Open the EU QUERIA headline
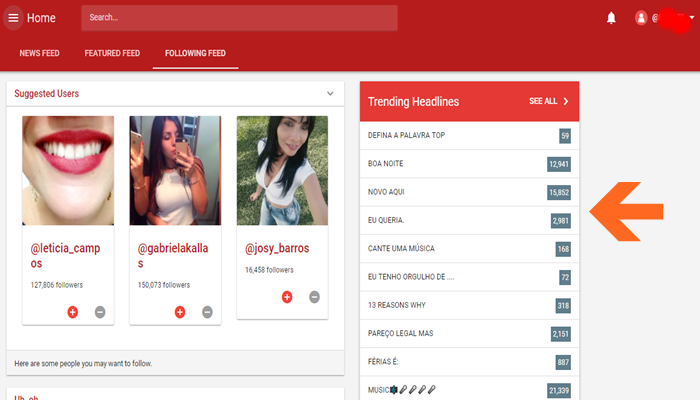 click(469, 221)
